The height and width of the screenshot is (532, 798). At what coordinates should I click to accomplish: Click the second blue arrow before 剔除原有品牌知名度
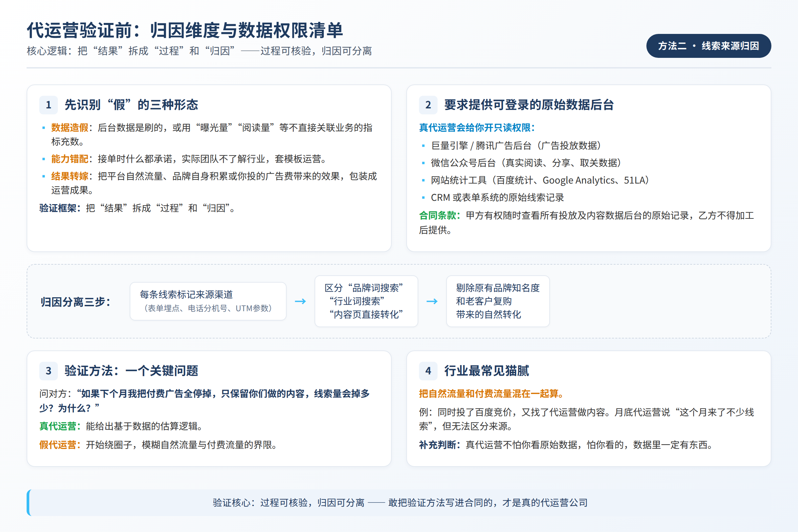pos(432,301)
